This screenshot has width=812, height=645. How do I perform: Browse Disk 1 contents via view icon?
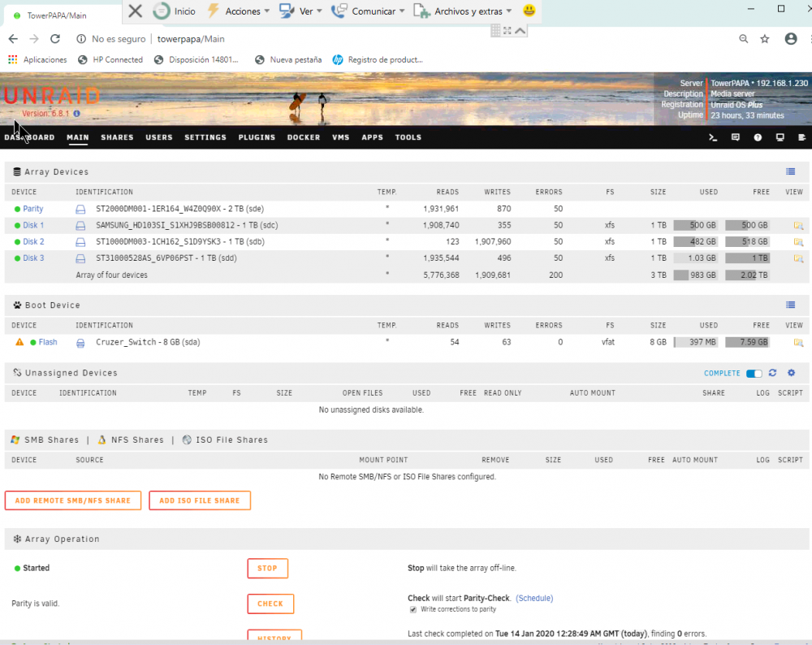(798, 225)
